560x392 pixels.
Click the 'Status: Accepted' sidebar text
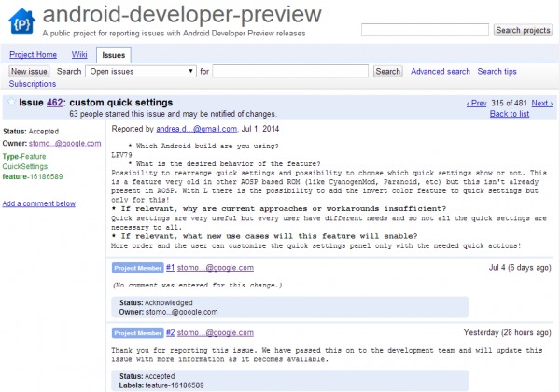pyautogui.click(x=31, y=132)
